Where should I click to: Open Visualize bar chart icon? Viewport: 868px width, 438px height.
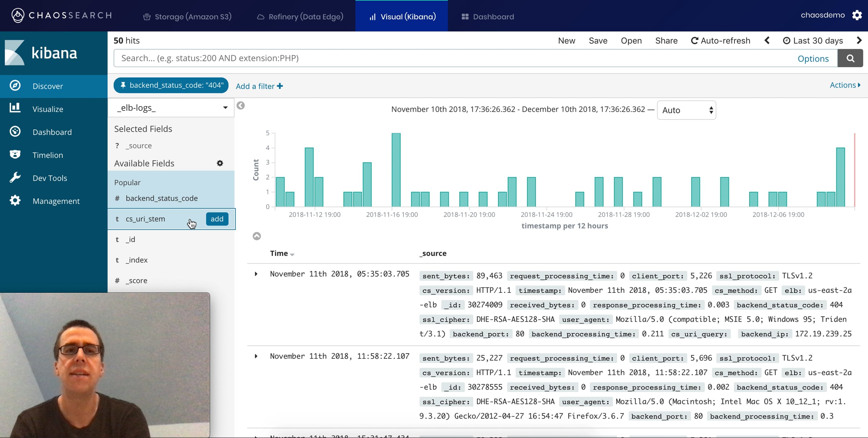[x=15, y=108]
